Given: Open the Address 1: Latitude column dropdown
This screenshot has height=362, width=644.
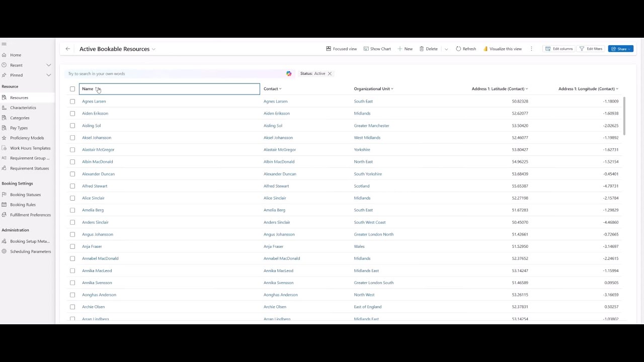Looking at the screenshot, I should point(527,89).
